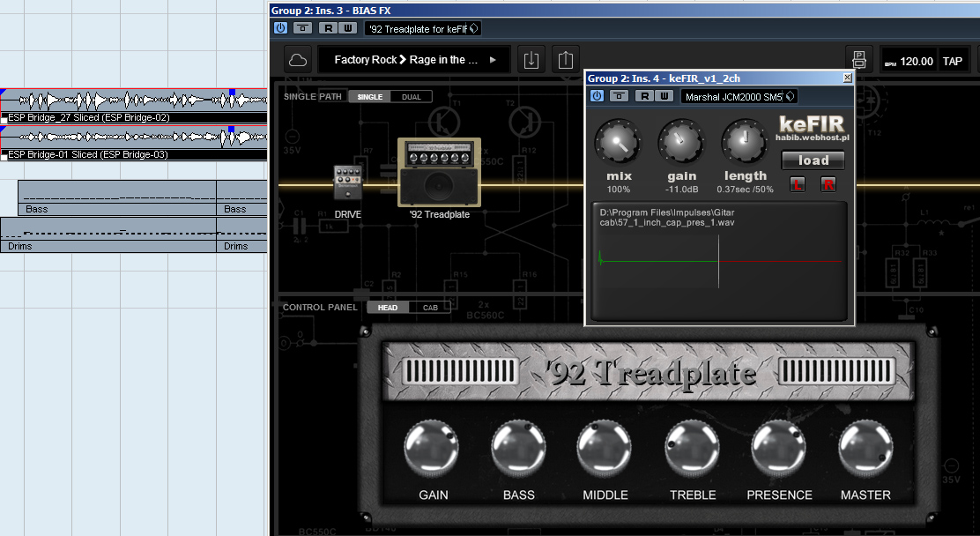
Task: Toggle keFIR plugin power bypass
Action: click(597, 96)
